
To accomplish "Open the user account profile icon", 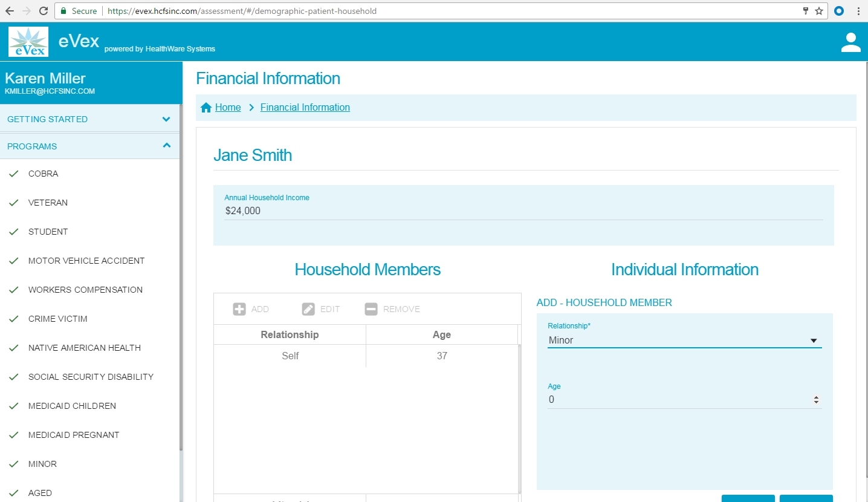I will tap(850, 42).
